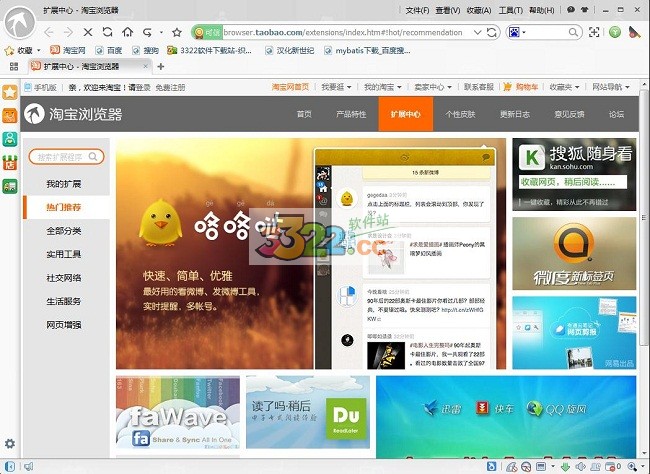Viewport: 650px width, 474px height.
Task: Open the 微度新标签页 extension tile
Action: (574, 253)
